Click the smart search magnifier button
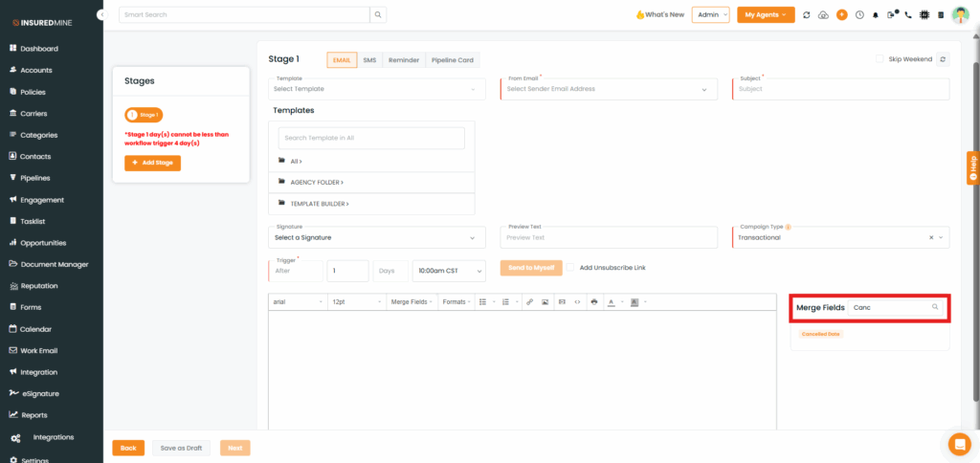Screen dimensions: 980x463 (x=379, y=14)
